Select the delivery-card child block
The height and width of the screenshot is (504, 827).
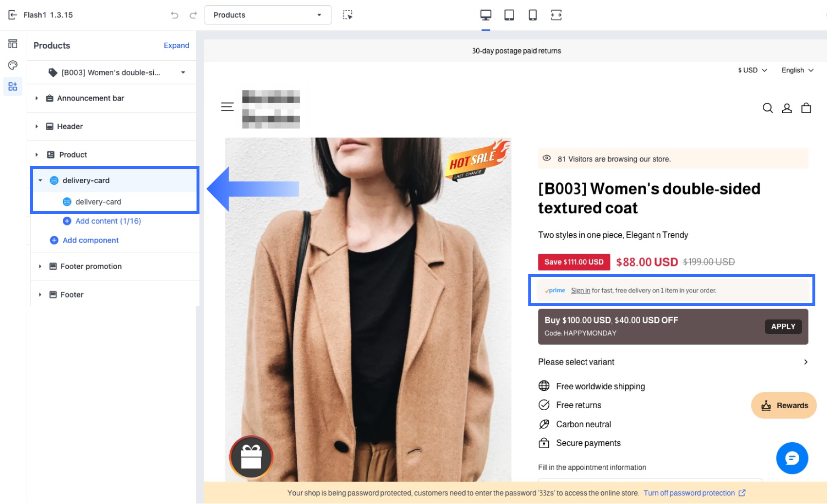click(x=115, y=202)
